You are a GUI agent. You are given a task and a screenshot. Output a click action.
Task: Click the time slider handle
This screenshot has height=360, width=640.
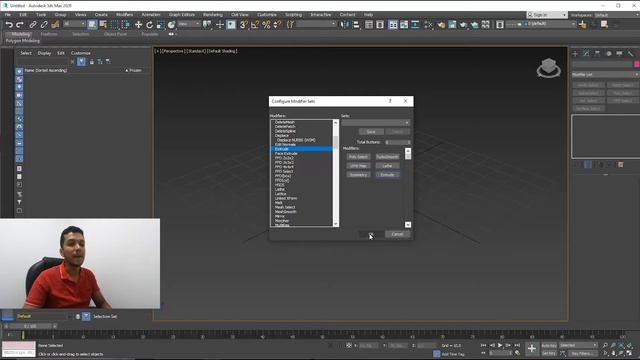(x=30, y=326)
